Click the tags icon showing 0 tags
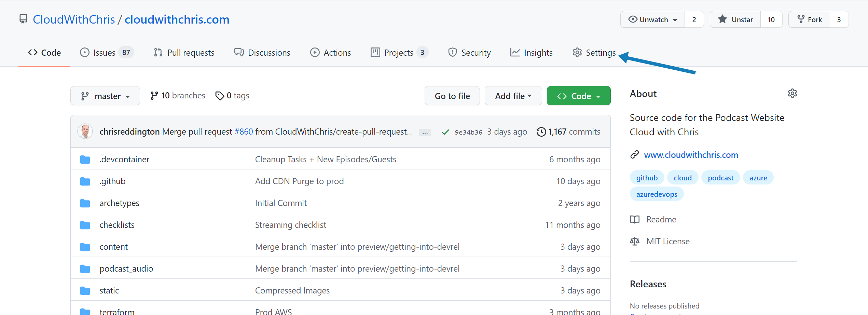Screen dimensions: 868x315 click(220, 96)
